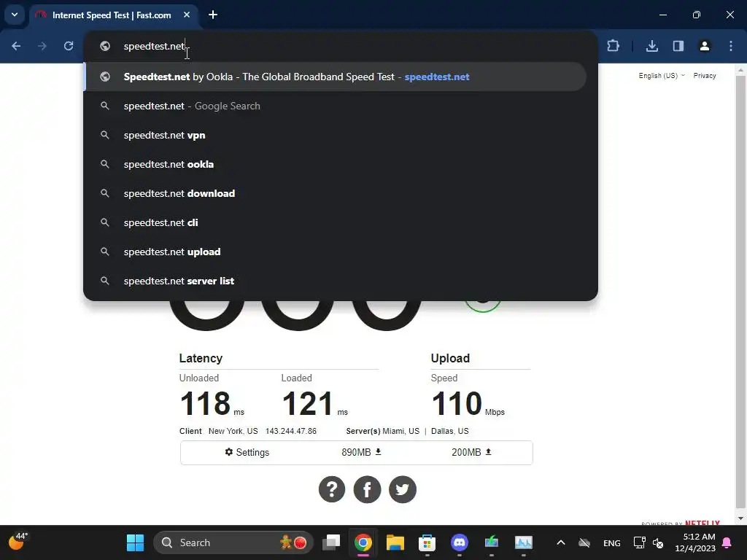The image size is (747, 560).
Task: Add a new tab with plus button
Action: (x=213, y=15)
